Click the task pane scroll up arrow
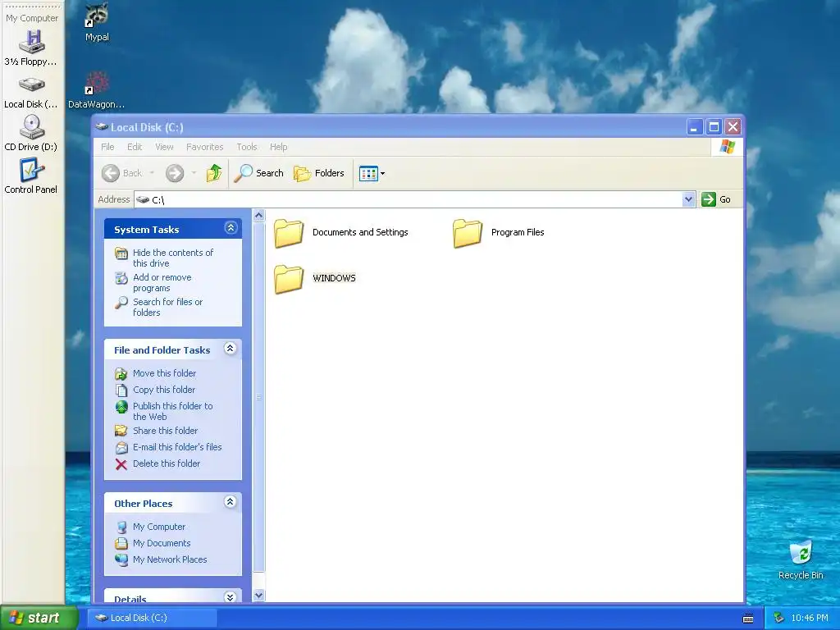The width and height of the screenshot is (840, 630). 258,216
